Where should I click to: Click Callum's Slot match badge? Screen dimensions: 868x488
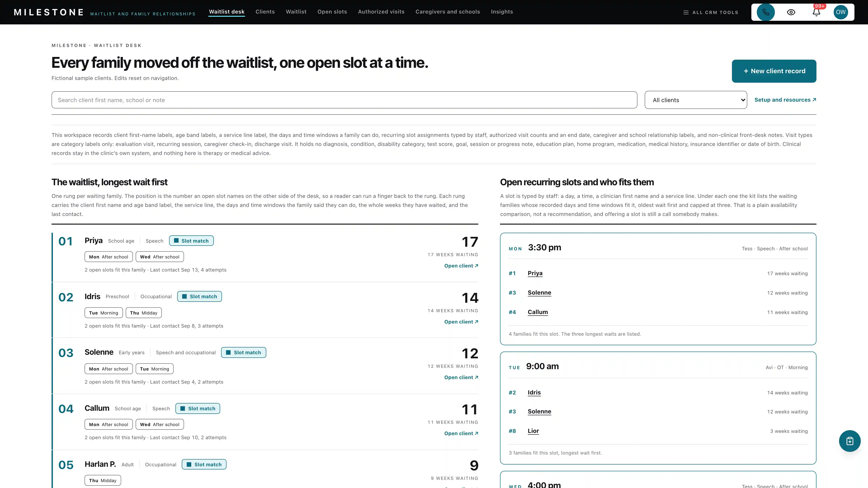[198, 408]
